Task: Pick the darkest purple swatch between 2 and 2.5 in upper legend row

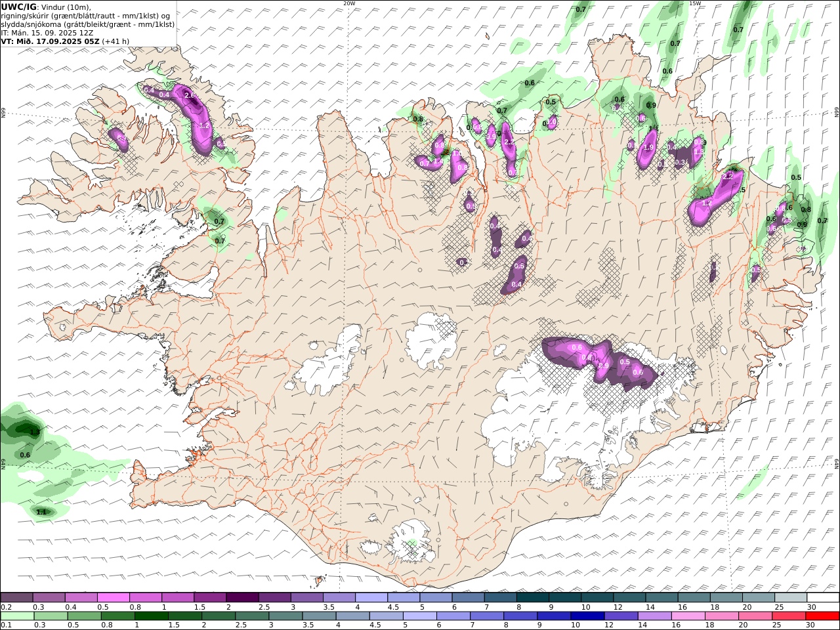Action: click(242, 598)
